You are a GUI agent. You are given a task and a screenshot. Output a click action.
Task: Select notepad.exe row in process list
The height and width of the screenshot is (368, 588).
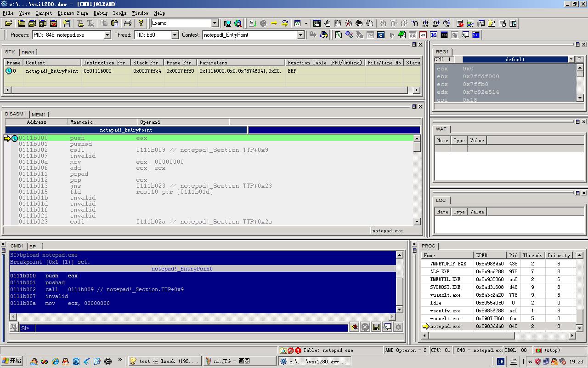pos(445,326)
